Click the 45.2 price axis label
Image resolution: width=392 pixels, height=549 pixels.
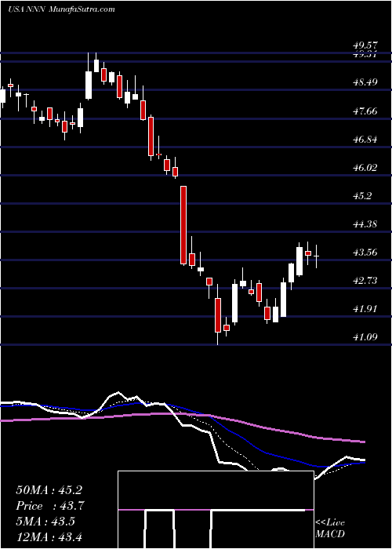pos(362,196)
